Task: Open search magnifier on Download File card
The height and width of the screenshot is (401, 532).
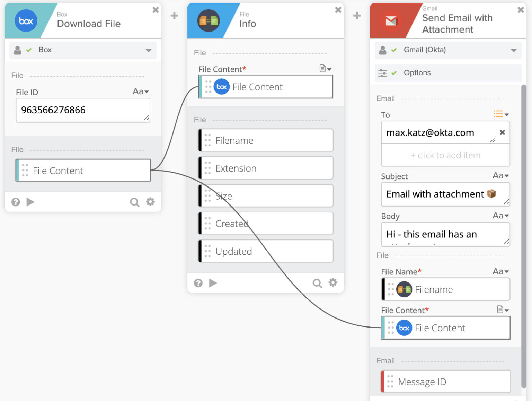Action: click(134, 202)
